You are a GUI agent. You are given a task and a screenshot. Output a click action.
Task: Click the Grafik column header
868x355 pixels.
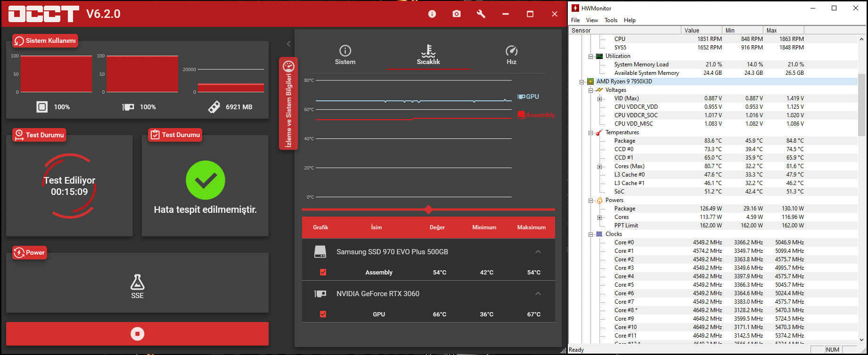click(x=320, y=227)
